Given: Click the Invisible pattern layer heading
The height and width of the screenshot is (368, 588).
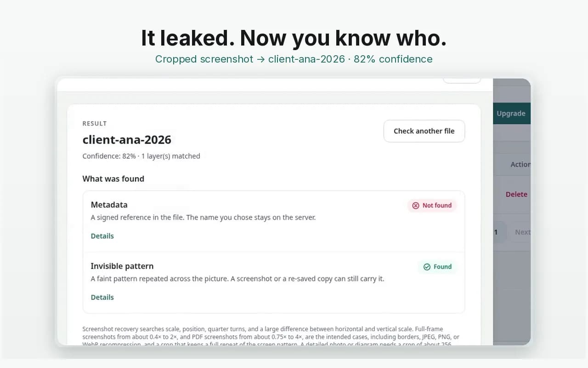Looking at the screenshot, I should click(122, 266).
